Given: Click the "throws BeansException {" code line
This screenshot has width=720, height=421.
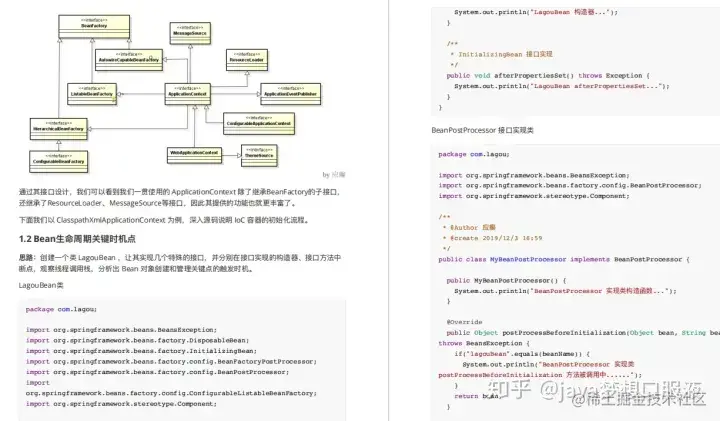Looking at the screenshot, I should [x=484, y=343].
